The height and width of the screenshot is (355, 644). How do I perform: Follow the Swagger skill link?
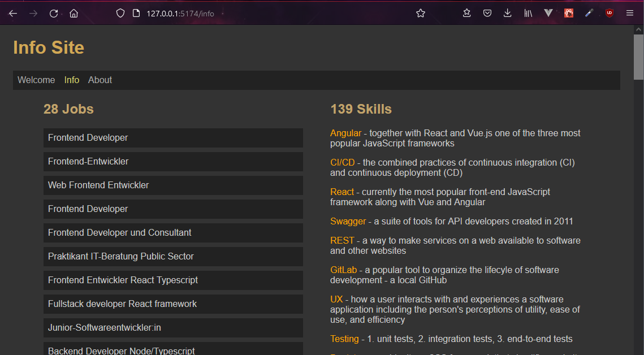point(348,222)
